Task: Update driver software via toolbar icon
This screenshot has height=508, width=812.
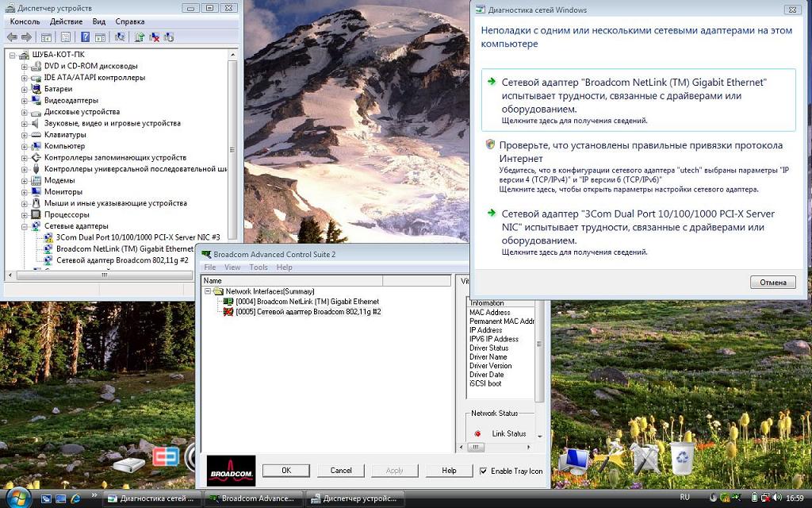Action: [x=139, y=37]
